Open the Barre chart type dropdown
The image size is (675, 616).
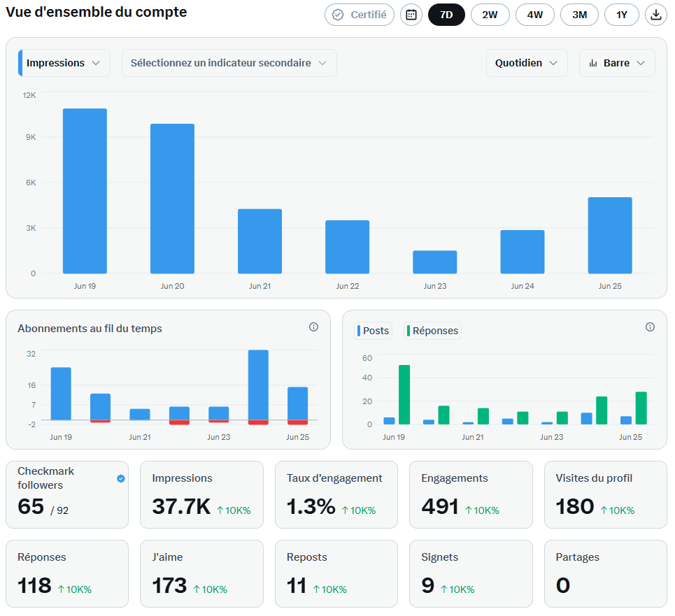coord(617,63)
